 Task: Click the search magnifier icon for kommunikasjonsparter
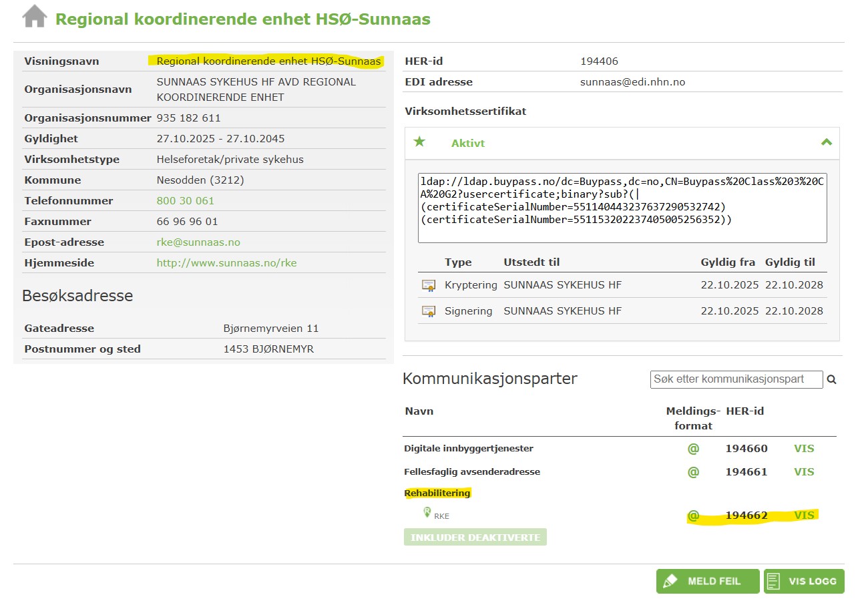tap(832, 379)
